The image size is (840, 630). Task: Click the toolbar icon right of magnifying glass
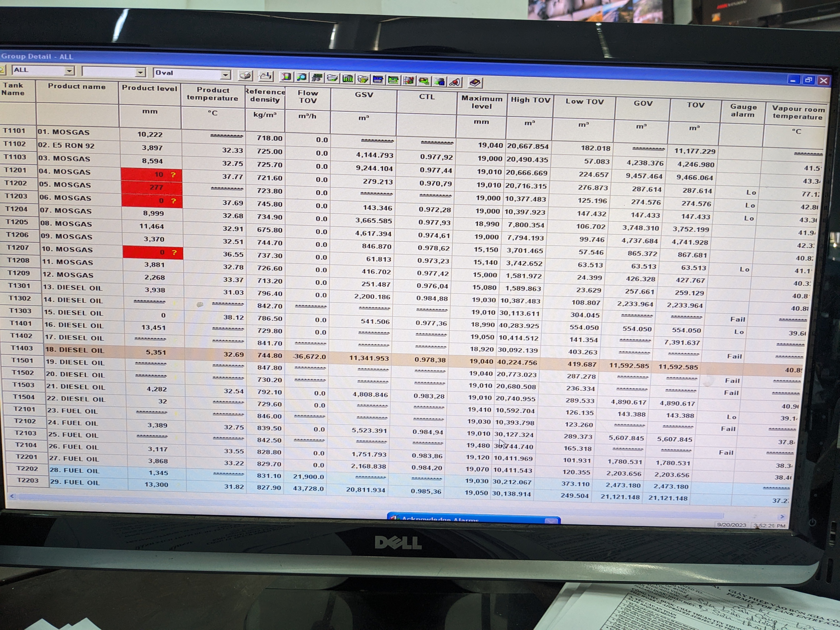[x=317, y=78]
